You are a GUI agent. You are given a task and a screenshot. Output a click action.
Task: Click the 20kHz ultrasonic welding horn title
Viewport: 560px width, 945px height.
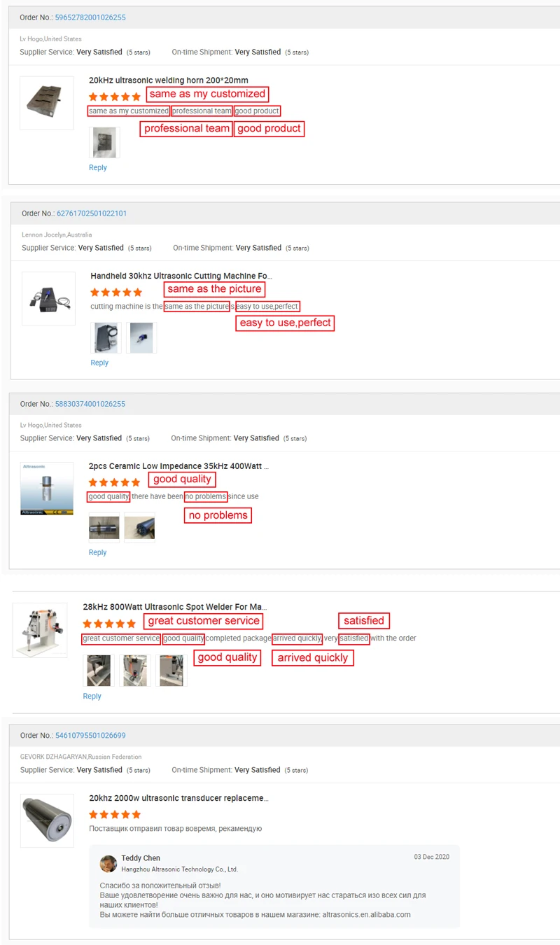click(x=169, y=80)
